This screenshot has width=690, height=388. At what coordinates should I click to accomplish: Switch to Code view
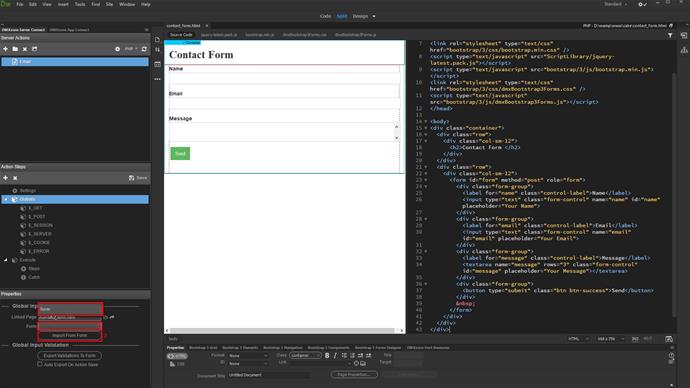[x=325, y=16]
